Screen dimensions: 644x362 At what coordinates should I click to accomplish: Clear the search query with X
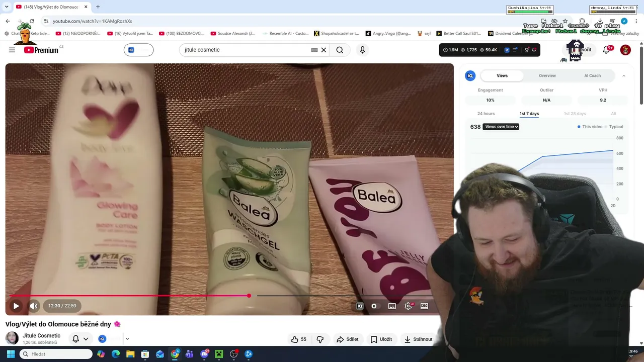(324, 50)
